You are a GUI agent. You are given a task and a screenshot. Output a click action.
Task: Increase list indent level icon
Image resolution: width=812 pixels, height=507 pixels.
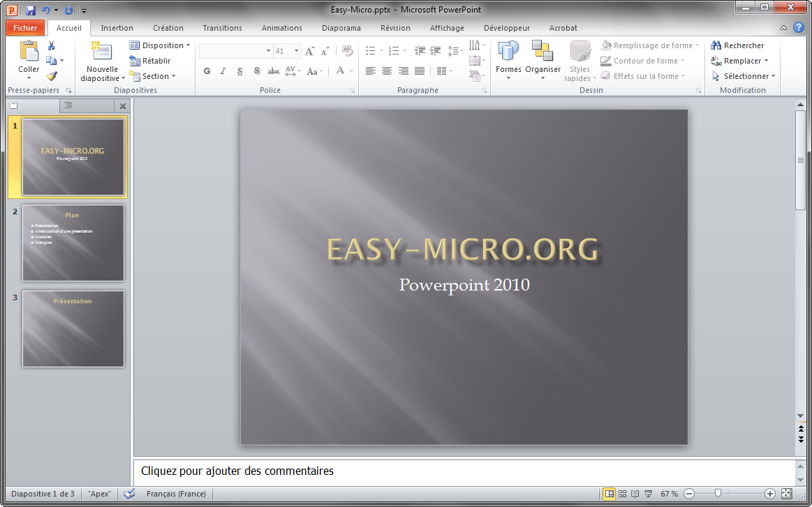pyautogui.click(x=436, y=51)
